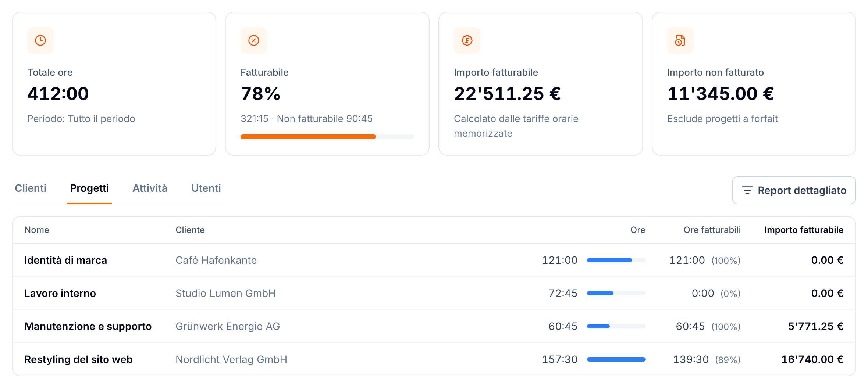Click the orange Fatturabile 78% progress bar
Image resolution: width=868 pixels, height=388 pixels.
[327, 137]
